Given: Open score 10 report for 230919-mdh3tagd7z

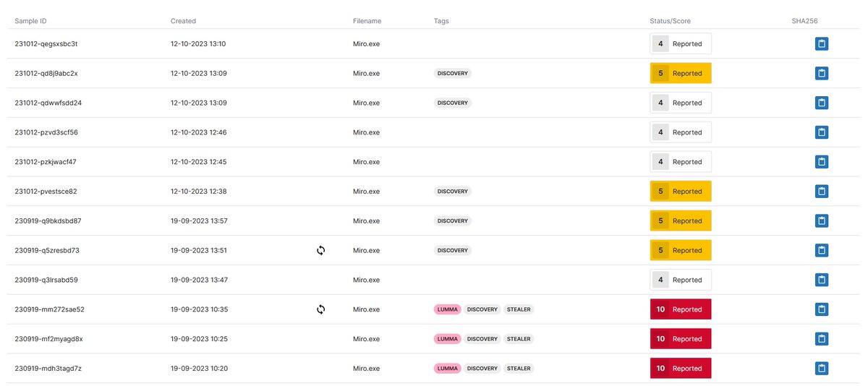Looking at the screenshot, I should [681, 369].
